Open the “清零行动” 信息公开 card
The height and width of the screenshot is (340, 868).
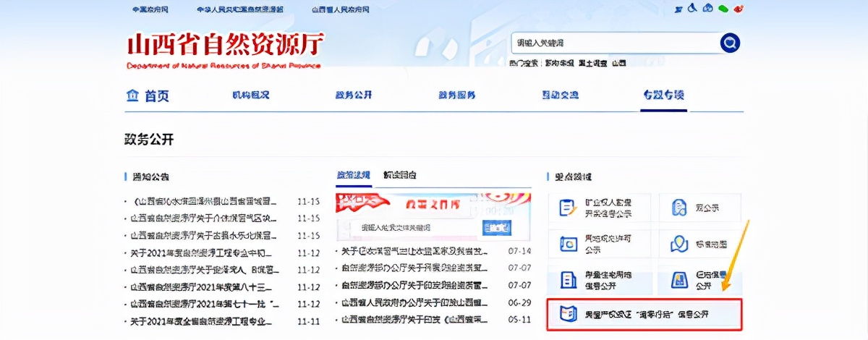(x=644, y=314)
